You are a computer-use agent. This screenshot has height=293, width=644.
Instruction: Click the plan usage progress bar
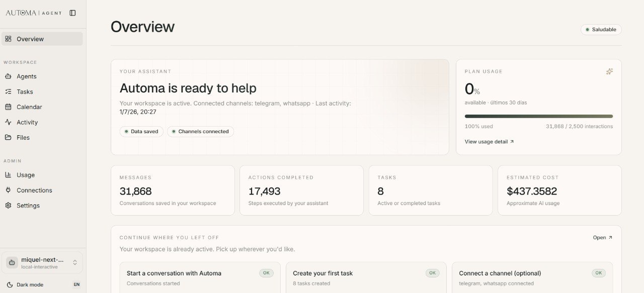(x=539, y=116)
